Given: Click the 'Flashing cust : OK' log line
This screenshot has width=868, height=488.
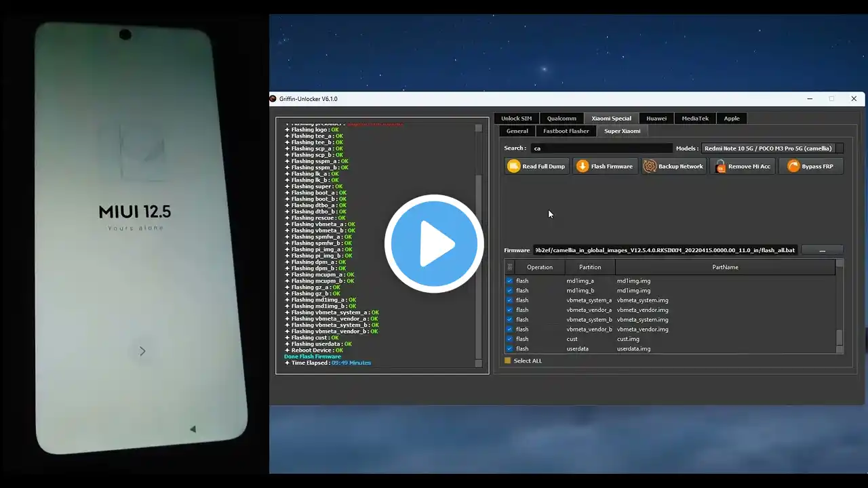Looking at the screenshot, I should (x=312, y=338).
